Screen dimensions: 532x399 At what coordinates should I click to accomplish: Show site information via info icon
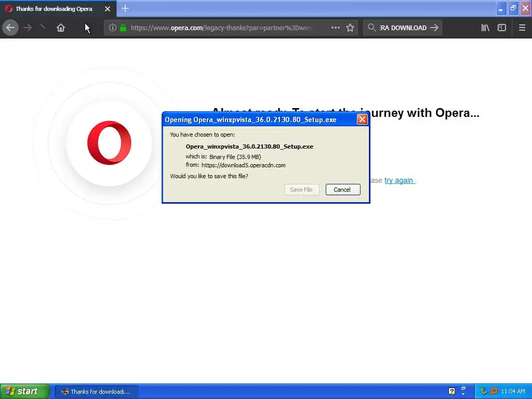pyautogui.click(x=113, y=28)
